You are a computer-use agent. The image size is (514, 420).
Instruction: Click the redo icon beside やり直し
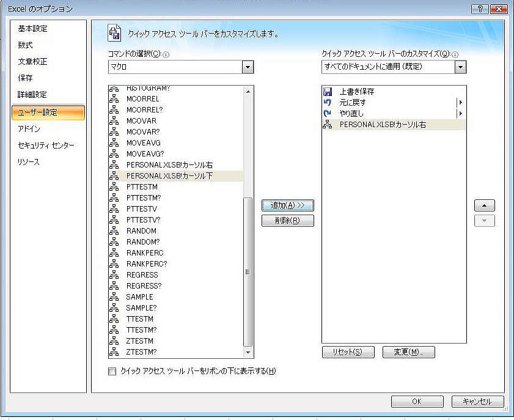pos(327,114)
